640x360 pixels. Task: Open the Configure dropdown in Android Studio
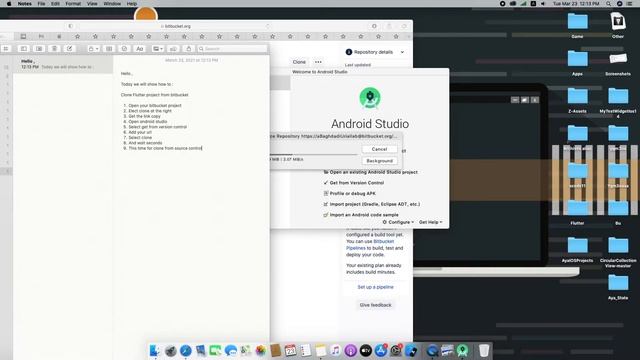click(398, 222)
